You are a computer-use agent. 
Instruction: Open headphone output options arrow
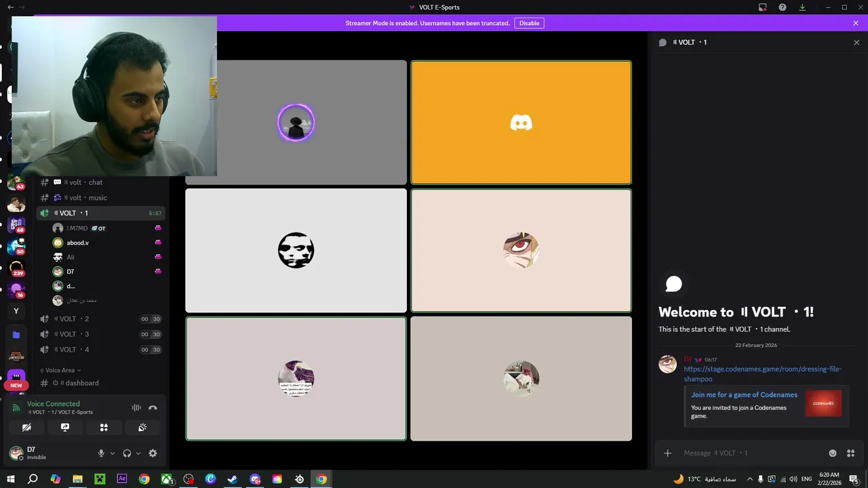click(x=138, y=453)
